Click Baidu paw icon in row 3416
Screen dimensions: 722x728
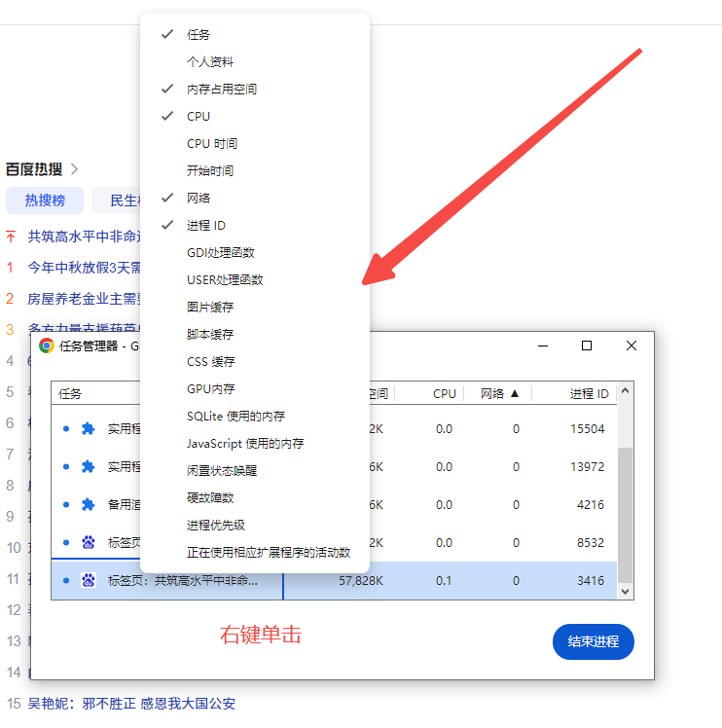89,580
